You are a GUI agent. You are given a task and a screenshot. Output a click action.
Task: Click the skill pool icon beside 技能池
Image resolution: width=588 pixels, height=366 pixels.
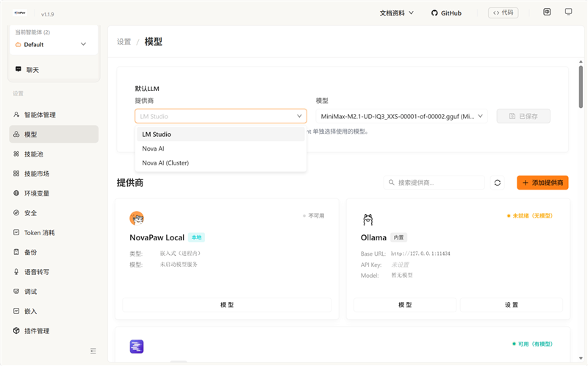[16, 154]
